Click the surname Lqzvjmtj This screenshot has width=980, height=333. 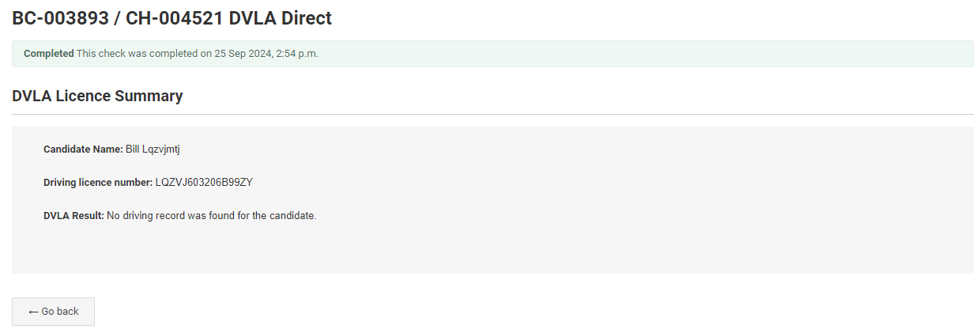[x=162, y=149]
